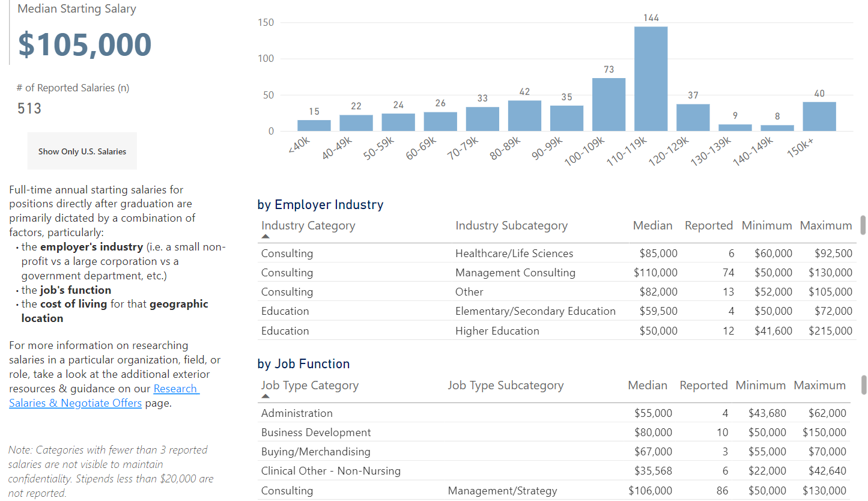868x501 pixels.
Task: Select the Business Development job function row
Action: coord(316,433)
